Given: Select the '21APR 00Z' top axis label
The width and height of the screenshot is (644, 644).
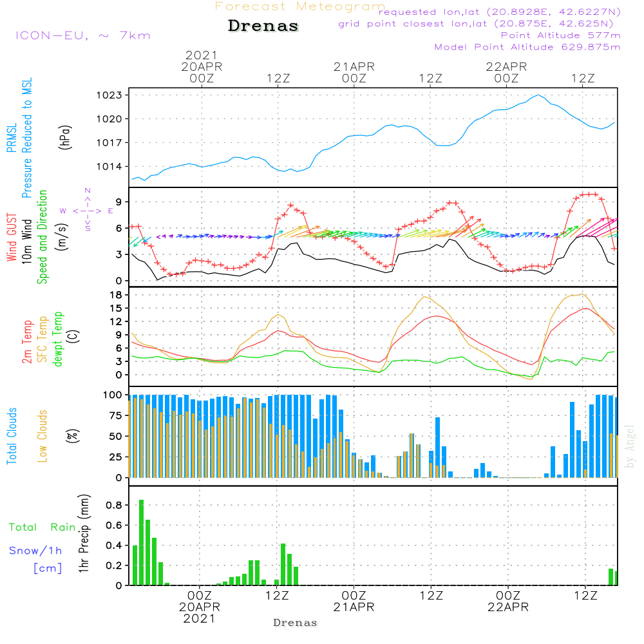Looking at the screenshot, I should [x=354, y=72].
